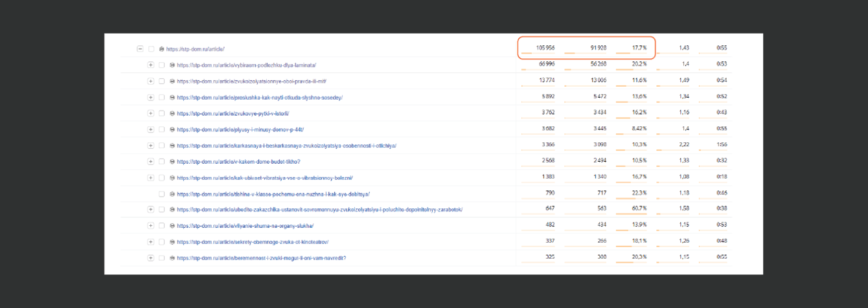Expand the proslushka-kak-nayti row
The width and height of the screenshot is (868, 308).
click(150, 98)
